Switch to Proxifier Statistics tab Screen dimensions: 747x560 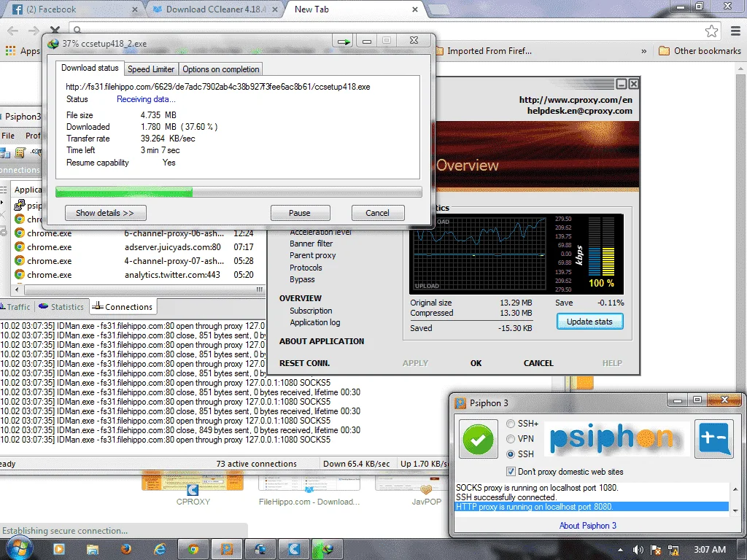click(61, 307)
